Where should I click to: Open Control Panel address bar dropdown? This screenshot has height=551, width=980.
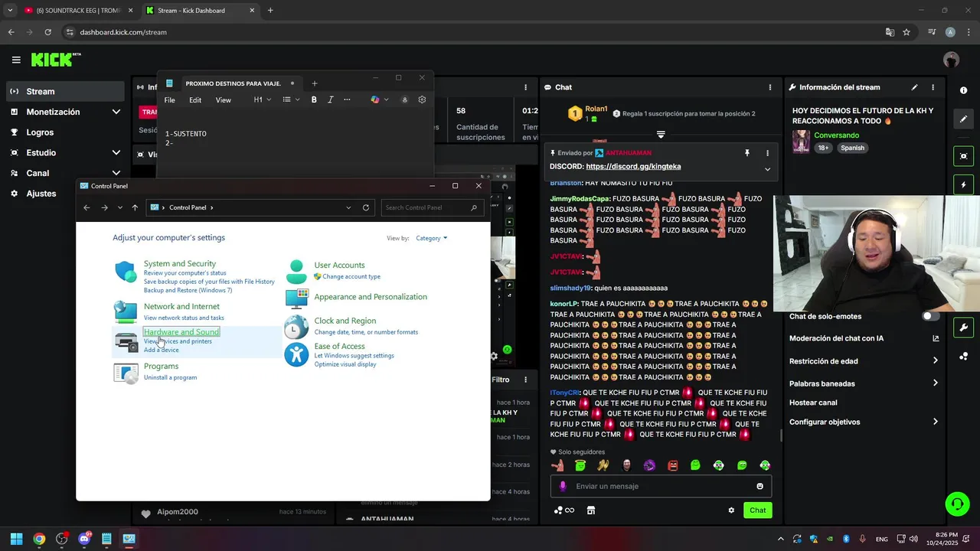348,207
